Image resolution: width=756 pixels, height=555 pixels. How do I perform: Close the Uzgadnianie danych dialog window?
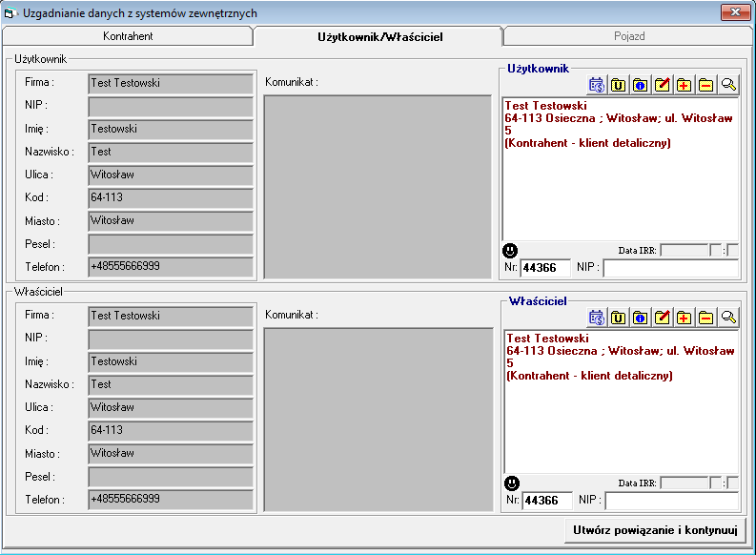[732, 11]
